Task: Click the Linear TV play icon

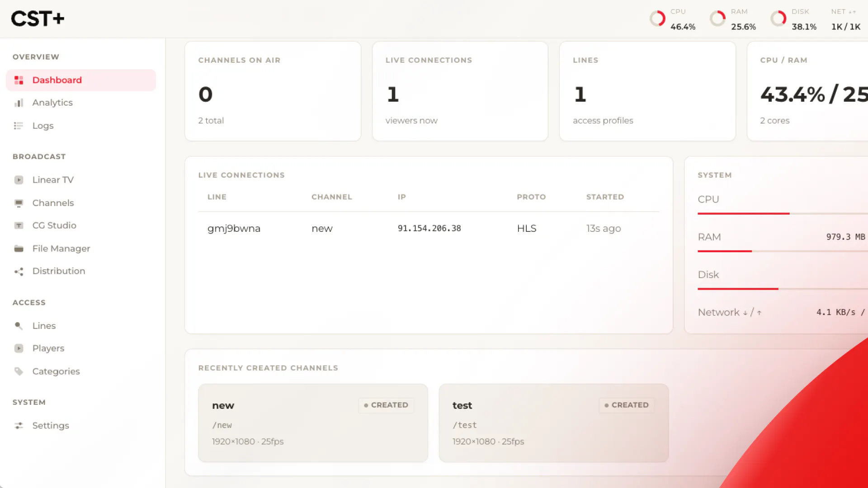Action: [19, 180]
